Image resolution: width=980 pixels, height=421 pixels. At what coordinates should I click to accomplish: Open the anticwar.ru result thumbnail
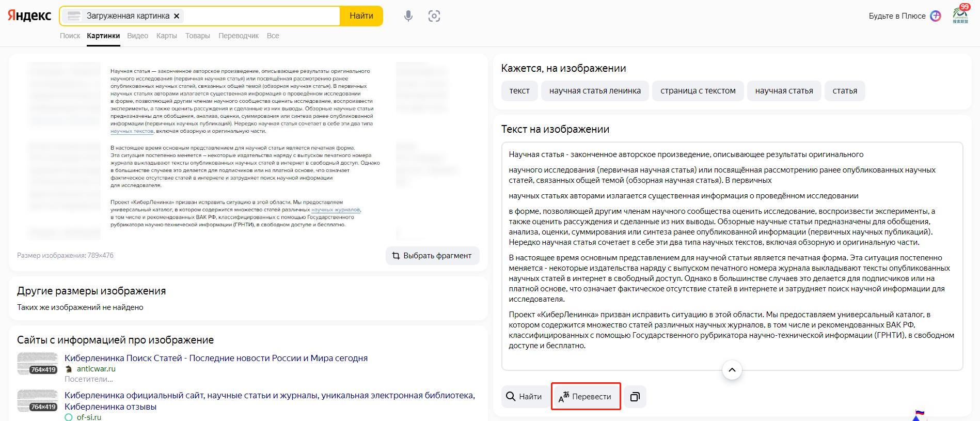[37, 364]
